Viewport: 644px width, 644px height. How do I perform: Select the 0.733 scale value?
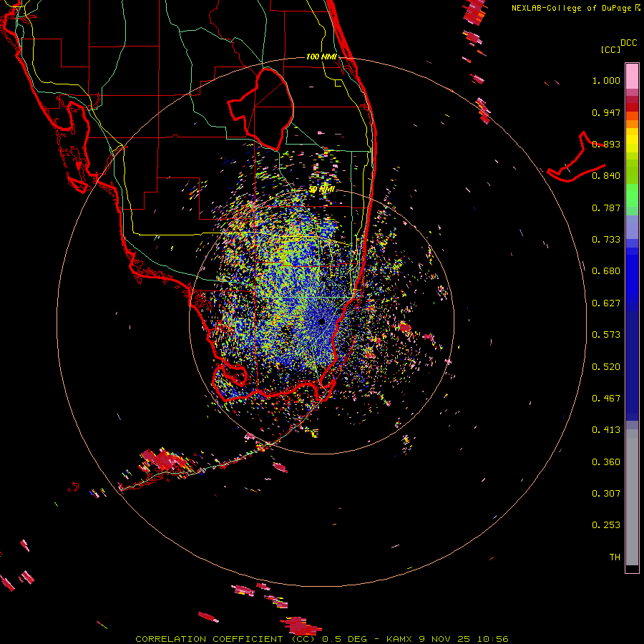tap(606, 240)
